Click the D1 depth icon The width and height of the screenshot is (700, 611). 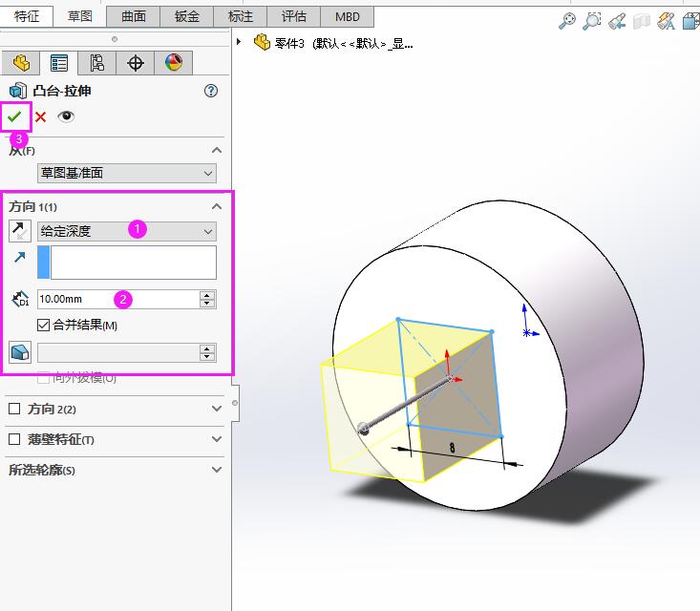[20, 299]
